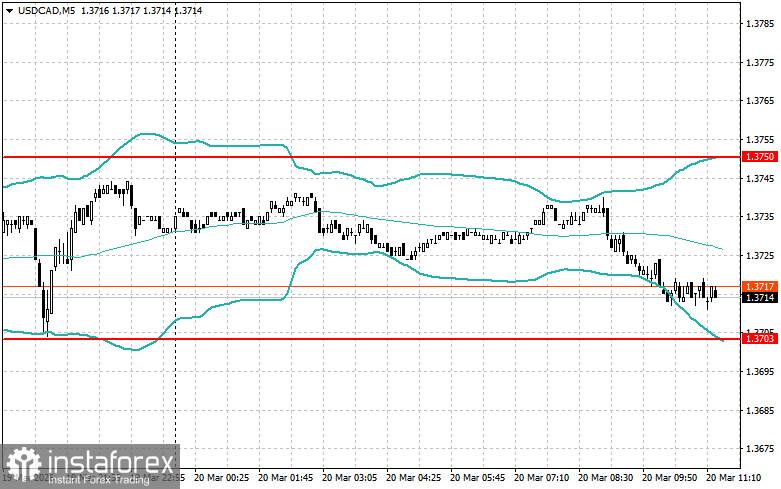Click the 20 Mar 07:10 time label
This screenshot has height=489, width=781.
541,478
